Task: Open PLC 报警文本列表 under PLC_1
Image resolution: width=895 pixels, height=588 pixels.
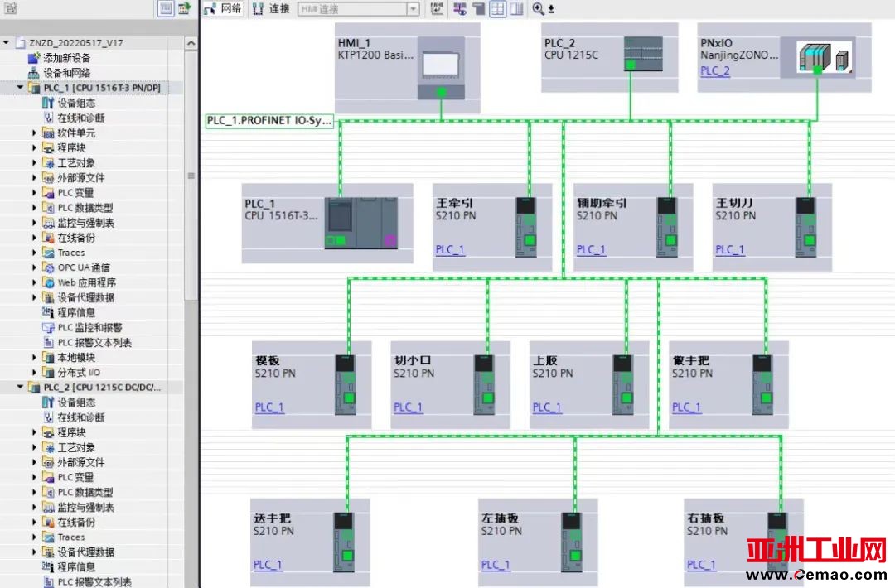Action: 94,342
